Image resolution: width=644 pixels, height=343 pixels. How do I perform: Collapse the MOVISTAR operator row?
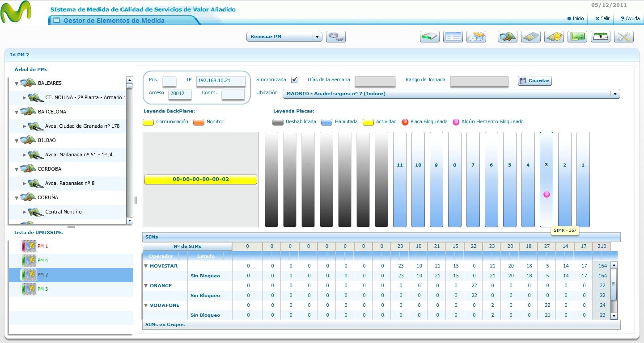[x=146, y=266]
